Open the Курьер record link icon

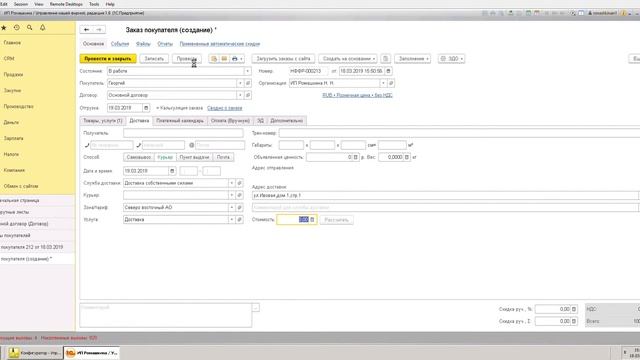coord(240,195)
